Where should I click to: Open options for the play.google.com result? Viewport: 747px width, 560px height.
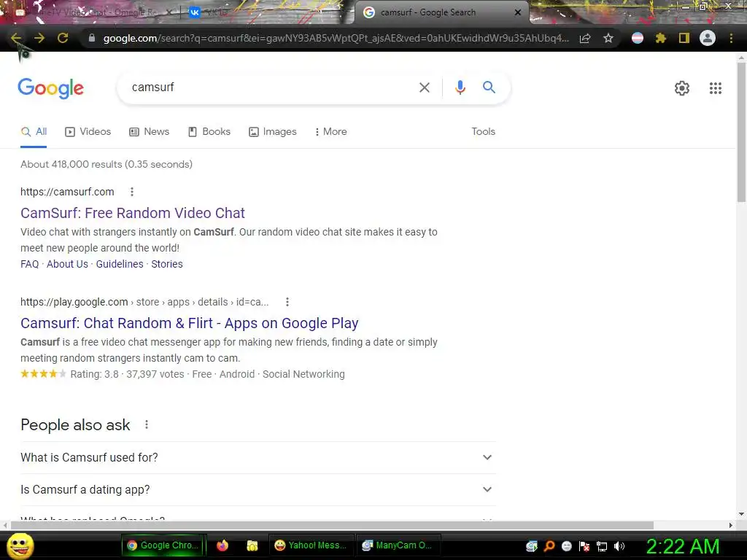click(x=287, y=302)
